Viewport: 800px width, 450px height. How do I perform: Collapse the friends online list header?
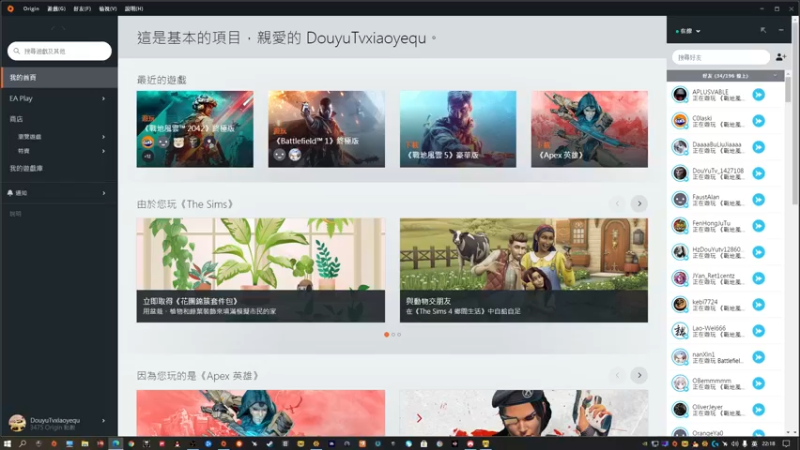tap(725, 76)
